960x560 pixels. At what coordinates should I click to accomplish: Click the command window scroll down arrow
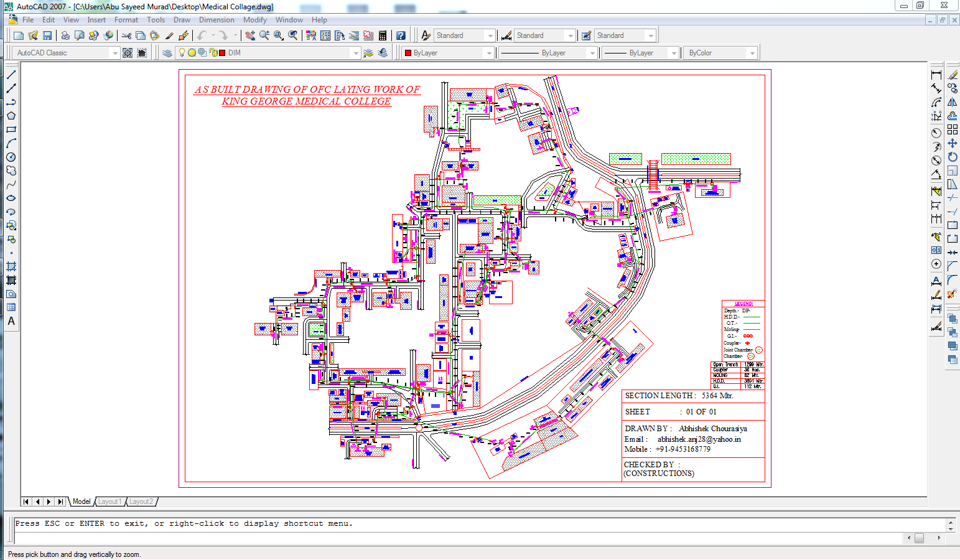pos(951,528)
